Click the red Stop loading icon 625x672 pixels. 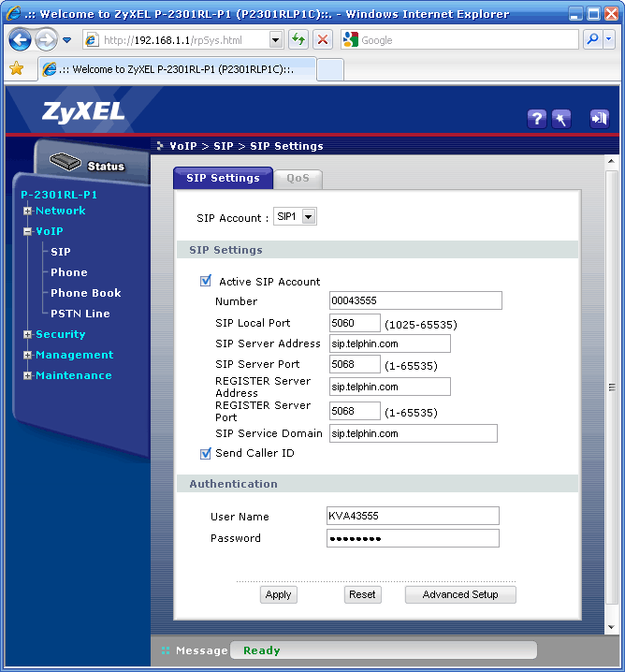click(x=323, y=40)
